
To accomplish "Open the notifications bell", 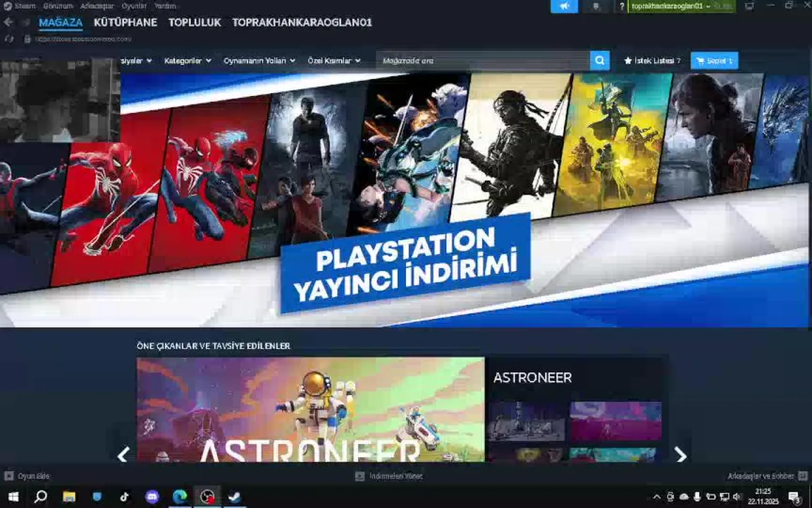I will click(x=596, y=6).
